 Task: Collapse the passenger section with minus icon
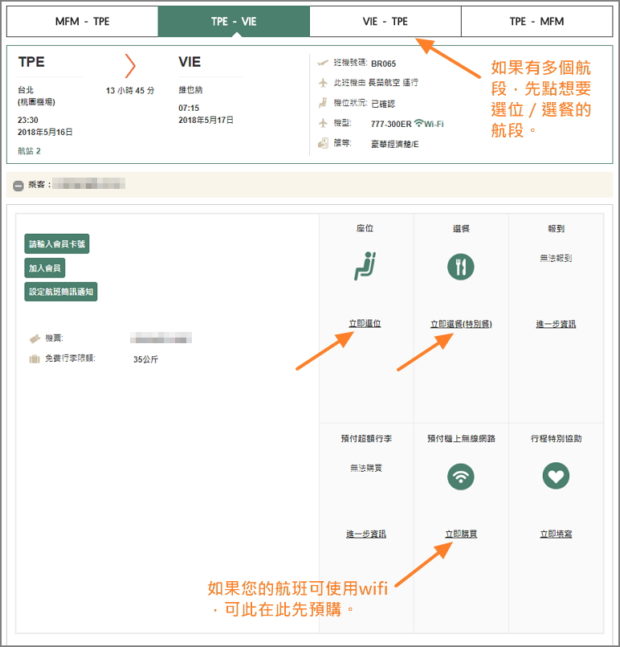[18, 186]
